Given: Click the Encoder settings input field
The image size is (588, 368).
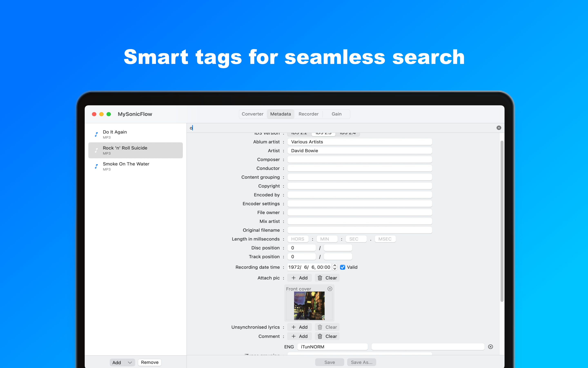Looking at the screenshot, I should [x=360, y=203].
